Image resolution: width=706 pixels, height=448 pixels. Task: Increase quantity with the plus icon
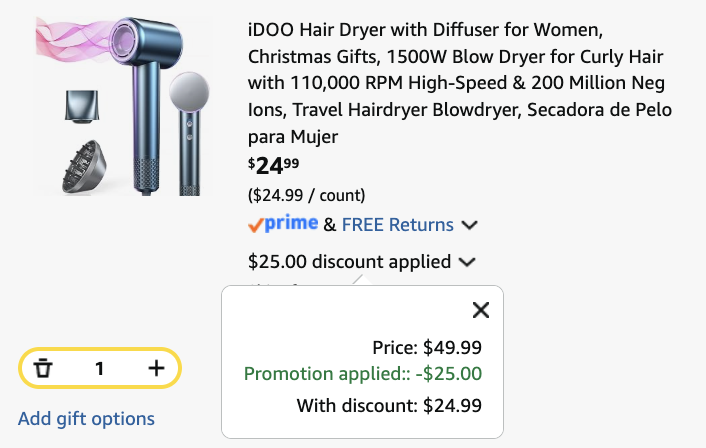pyautogui.click(x=156, y=368)
